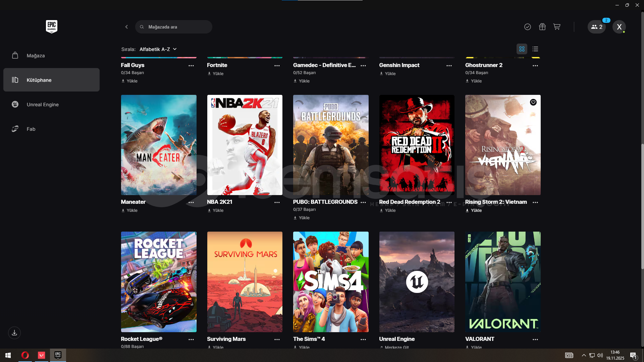Open the Red Dead Redemption 2 options menu
The width and height of the screenshot is (644, 362).
(449, 202)
